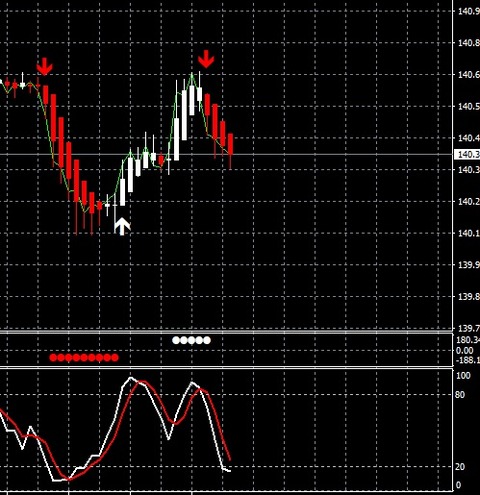The width and height of the screenshot is (480, 495).
Task: Click the 140.4 price axis label
Action: click(x=469, y=138)
